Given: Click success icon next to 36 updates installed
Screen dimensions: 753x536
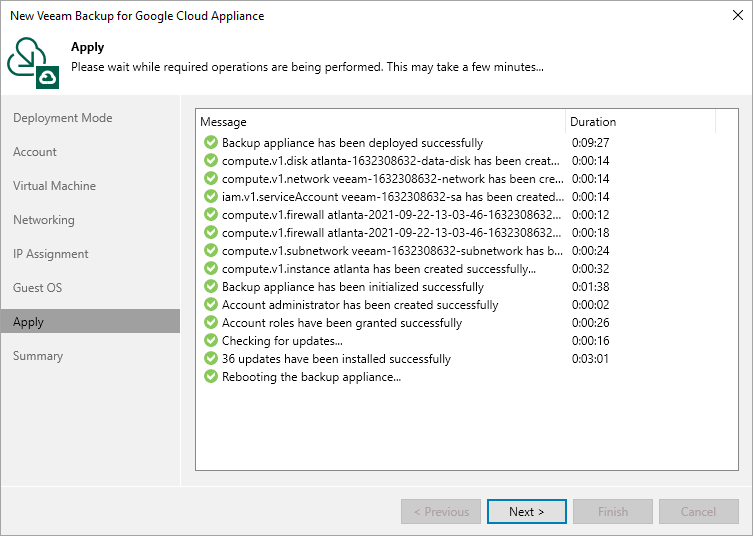Looking at the screenshot, I should click(210, 359).
